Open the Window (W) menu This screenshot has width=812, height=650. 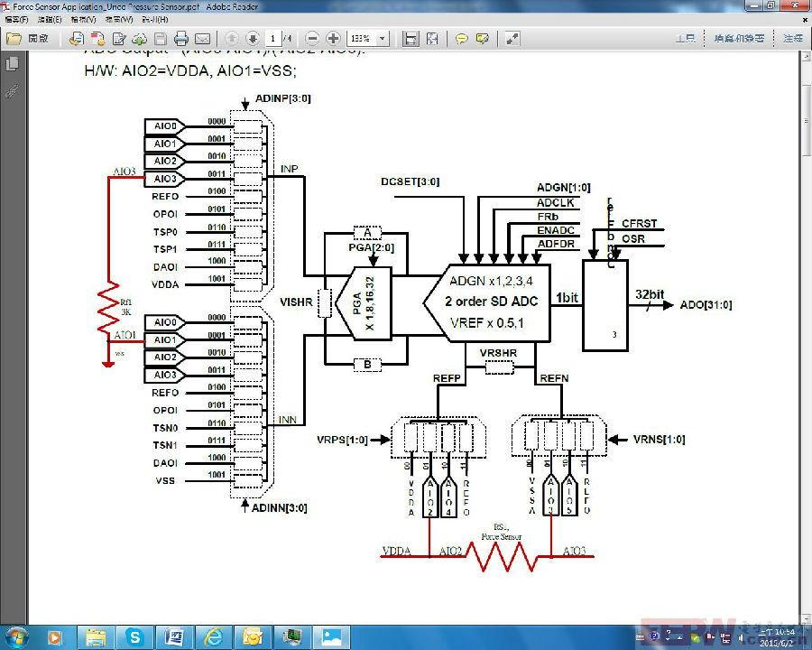(119, 20)
